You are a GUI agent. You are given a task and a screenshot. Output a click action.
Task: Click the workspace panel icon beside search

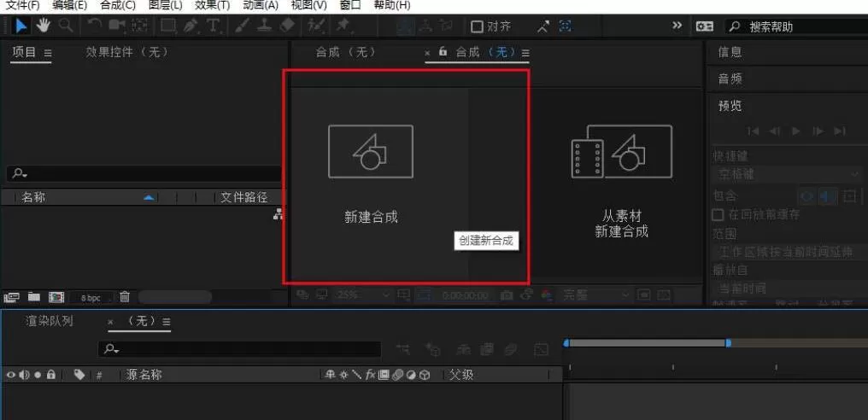point(704,26)
